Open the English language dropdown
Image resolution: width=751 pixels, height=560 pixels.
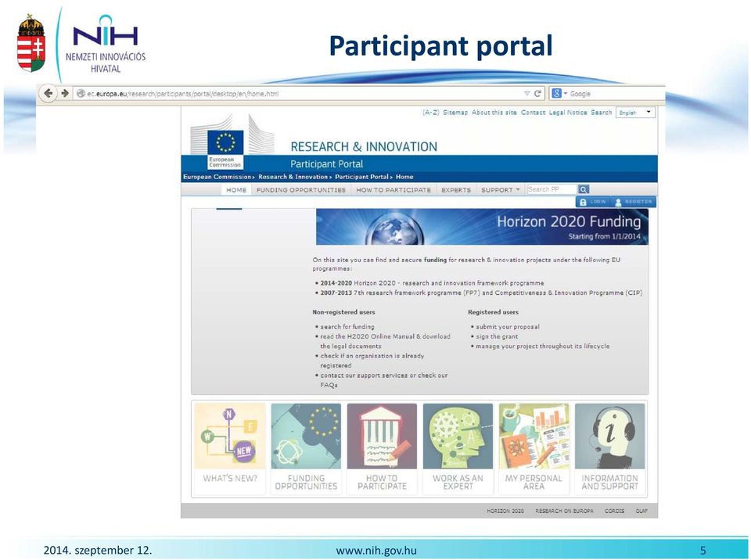(635, 113)
